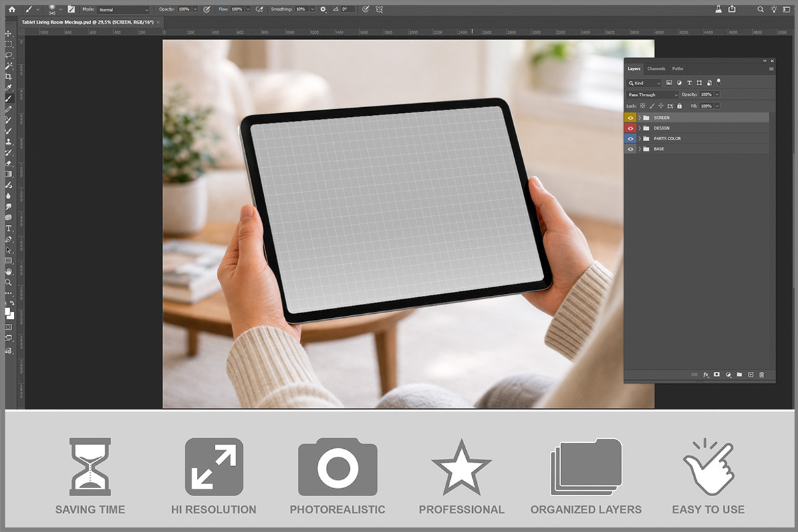798x532 pixels.
Task: Toggle shape layer filter
Action: pos(699,83)
